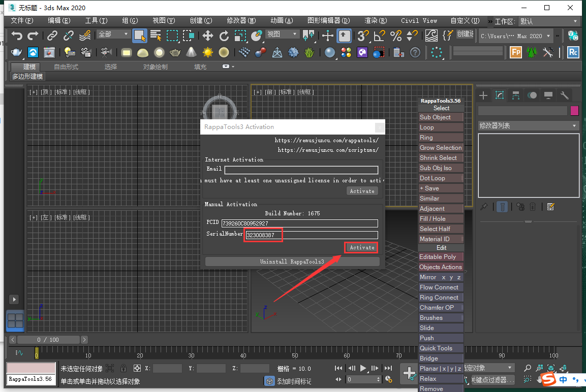Viewport: 586px width, 392px height.
Task: Click the Redo arrow icon
Action: tap(33, 36)
